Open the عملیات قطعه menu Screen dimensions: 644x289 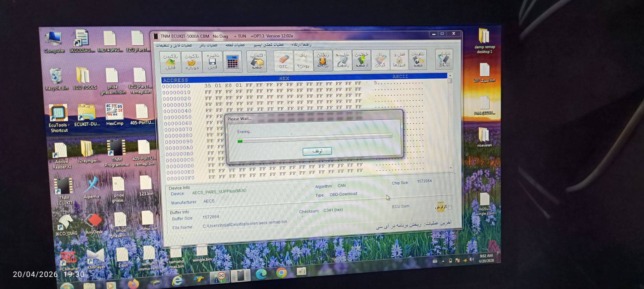(x=235, y=45)
